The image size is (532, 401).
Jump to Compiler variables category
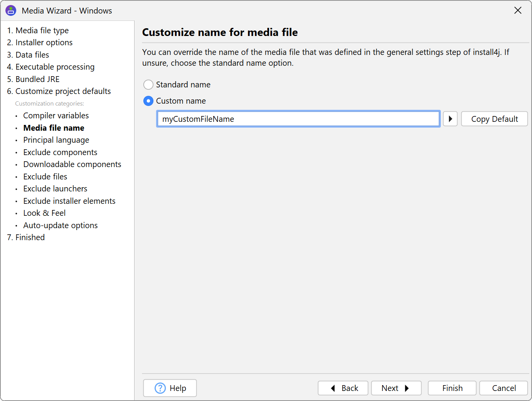56,116
